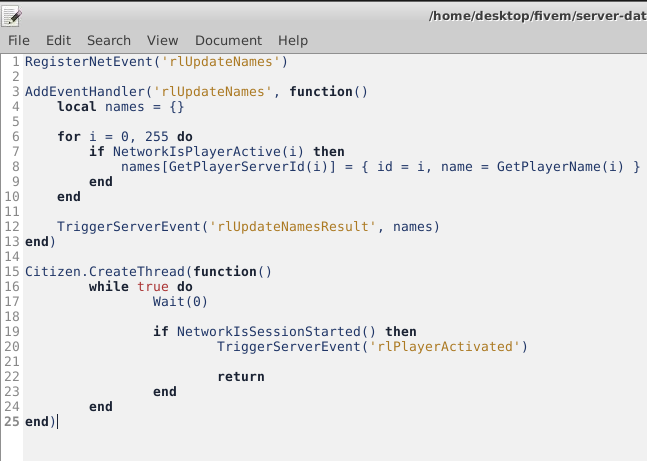647x461 pixels.
Task: Place cursor on Wait(0) statement
Action: tap(180, 301)
